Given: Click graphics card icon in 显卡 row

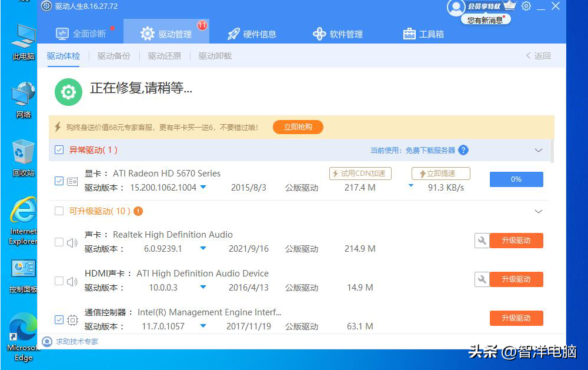Looking at the screenshot, I should tap(72, 182).
